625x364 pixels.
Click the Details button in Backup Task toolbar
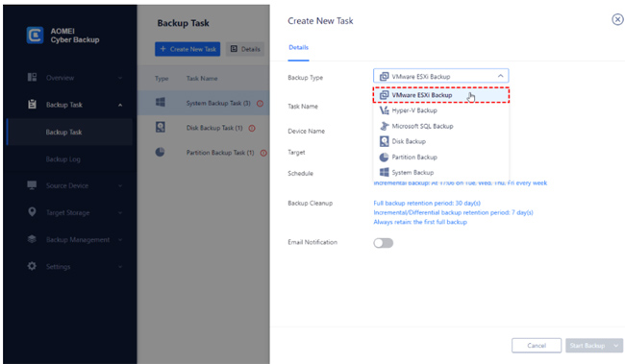click(245, 49)
